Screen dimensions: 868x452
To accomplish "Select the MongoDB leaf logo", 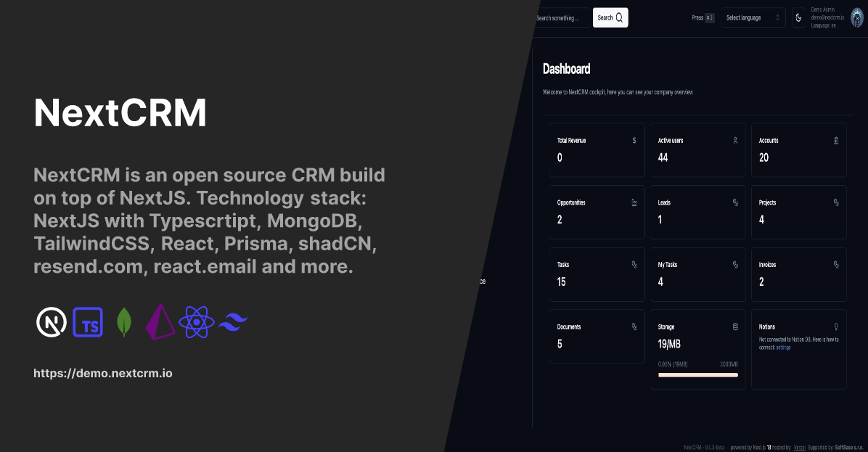I will (123, 321).
